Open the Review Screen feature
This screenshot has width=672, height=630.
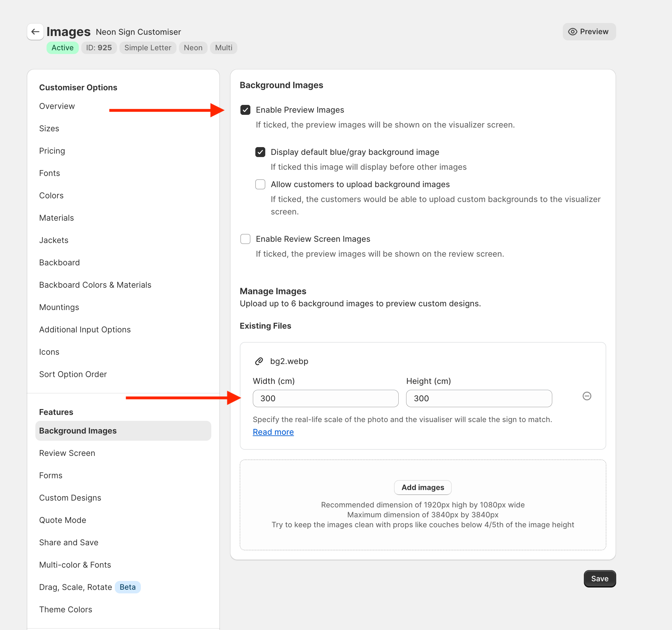[67, 453]
